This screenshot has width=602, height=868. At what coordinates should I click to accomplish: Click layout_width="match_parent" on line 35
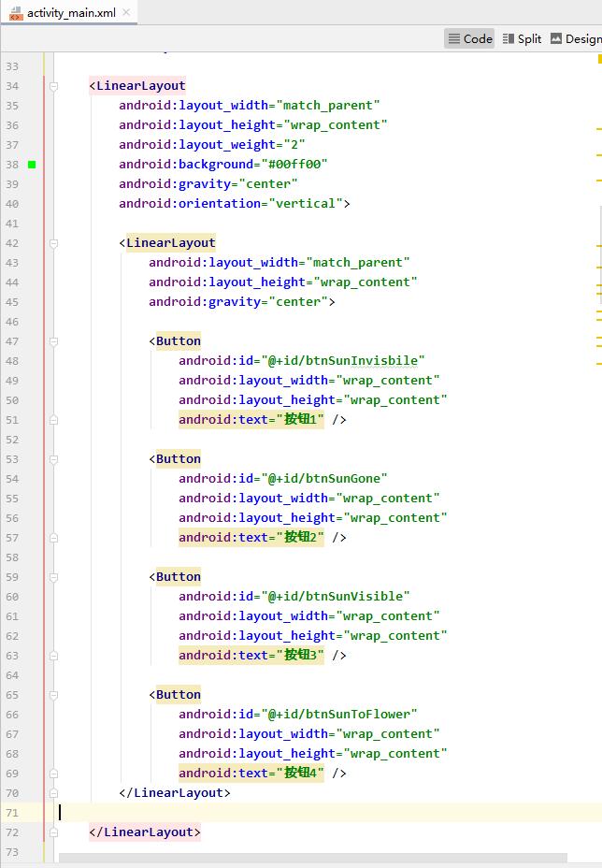tap(279, 106)
